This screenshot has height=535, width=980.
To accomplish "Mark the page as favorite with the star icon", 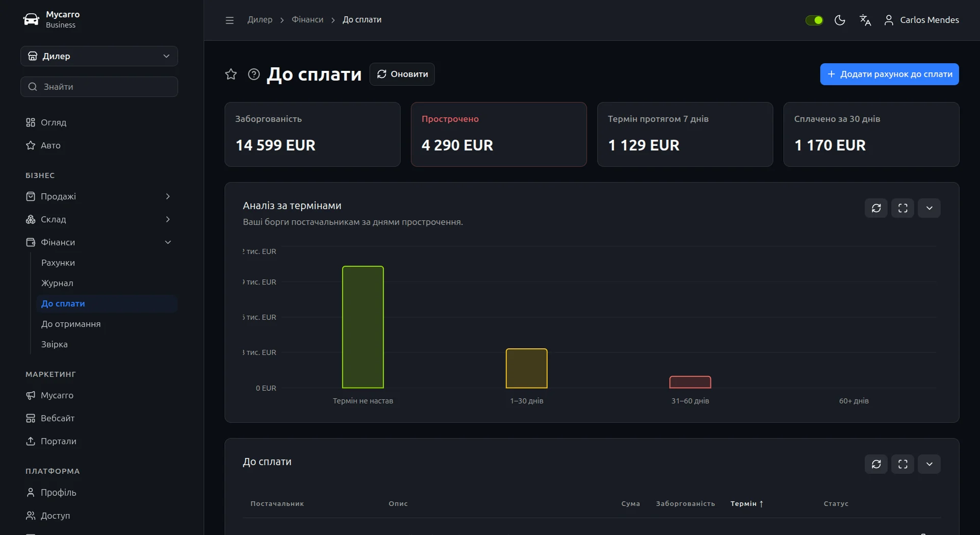I will [x=231, y=74].
